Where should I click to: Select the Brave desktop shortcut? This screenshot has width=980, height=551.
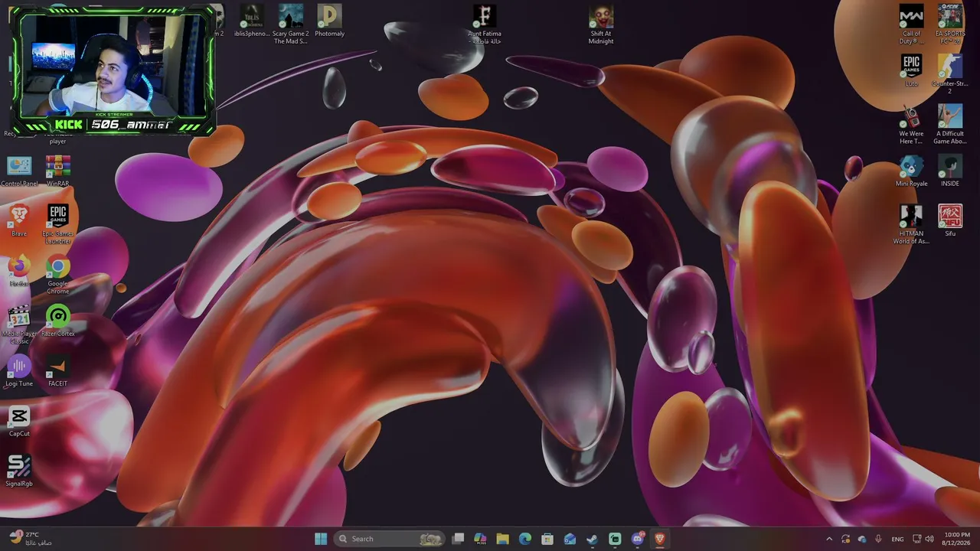click(x=19, y=220)
